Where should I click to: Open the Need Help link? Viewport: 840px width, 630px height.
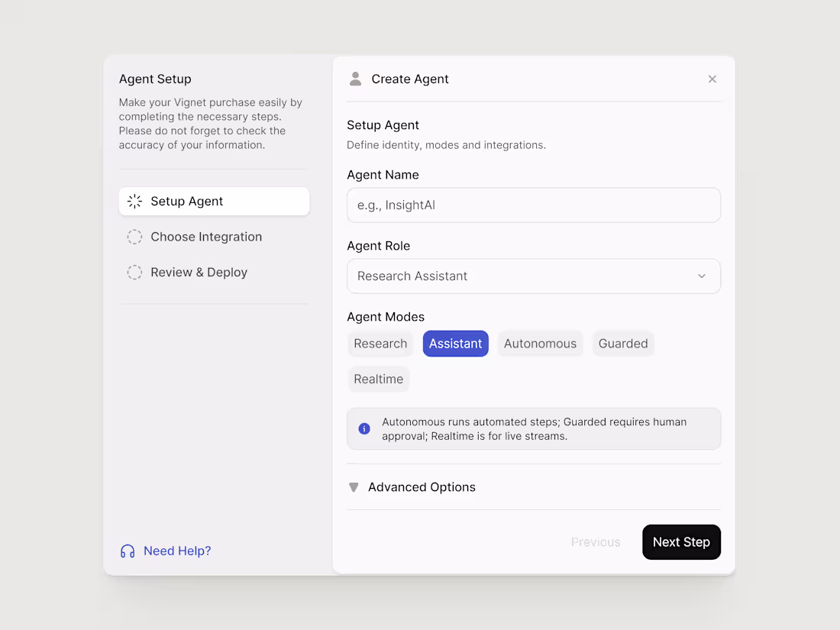pyautogui.click(x=178, y=551)
